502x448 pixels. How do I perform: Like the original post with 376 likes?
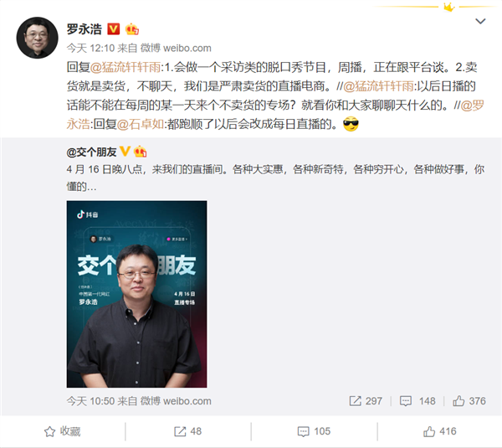pos(469,401)
